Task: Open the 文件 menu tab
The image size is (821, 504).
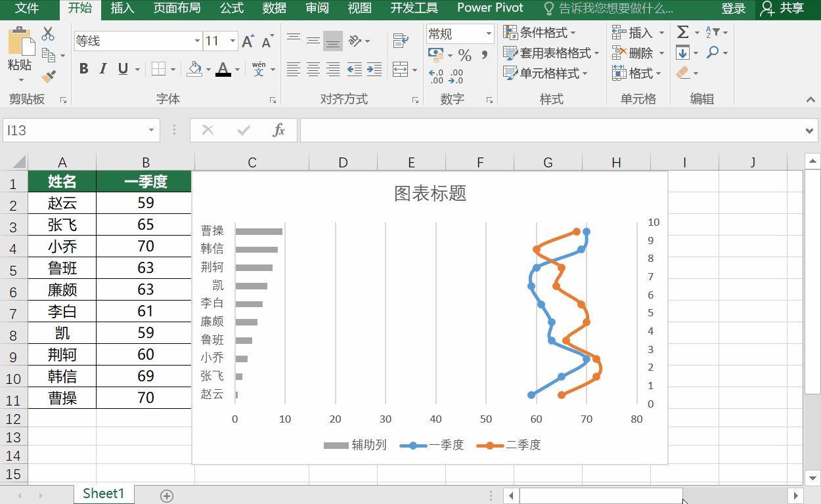Action: coord(27,9)
